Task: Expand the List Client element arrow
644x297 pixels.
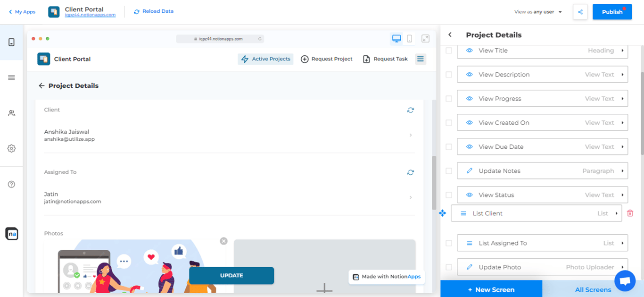Action: (x=616, y=213)
